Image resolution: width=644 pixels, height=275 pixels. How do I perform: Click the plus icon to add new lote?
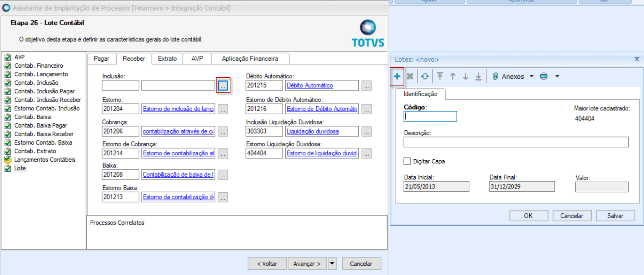click(x=397, y=76)
